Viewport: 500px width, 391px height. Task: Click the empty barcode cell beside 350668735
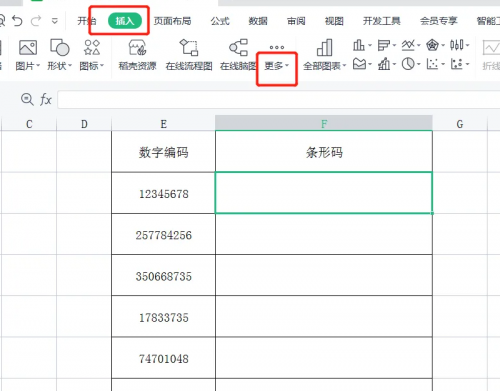324,276
